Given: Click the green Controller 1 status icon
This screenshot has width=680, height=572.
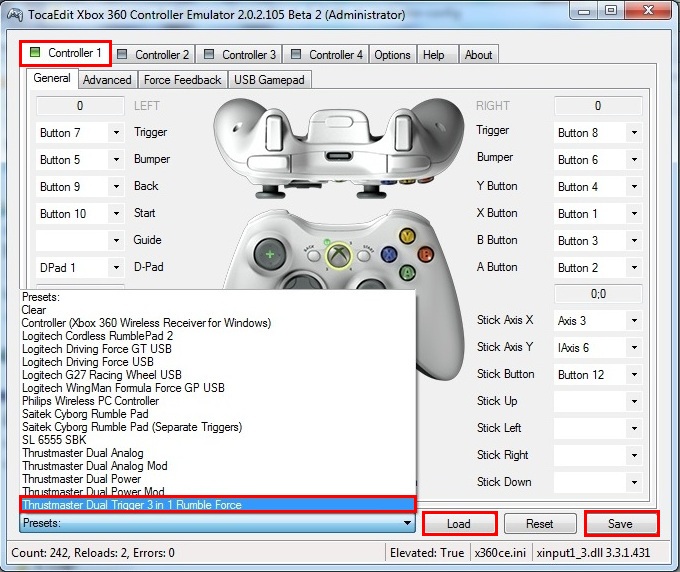Looking at the screenshot, I should pyautogui.click(x=35, y=52).
